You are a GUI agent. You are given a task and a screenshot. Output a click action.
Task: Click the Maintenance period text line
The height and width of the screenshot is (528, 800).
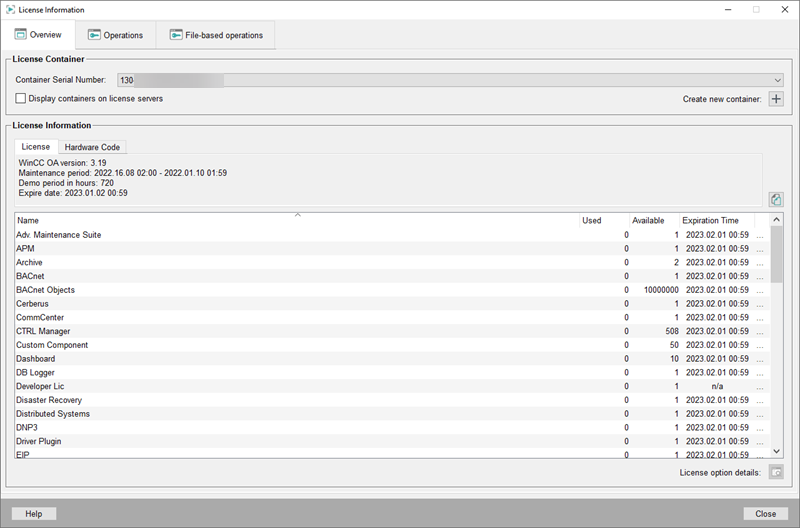tap(122, 173)
